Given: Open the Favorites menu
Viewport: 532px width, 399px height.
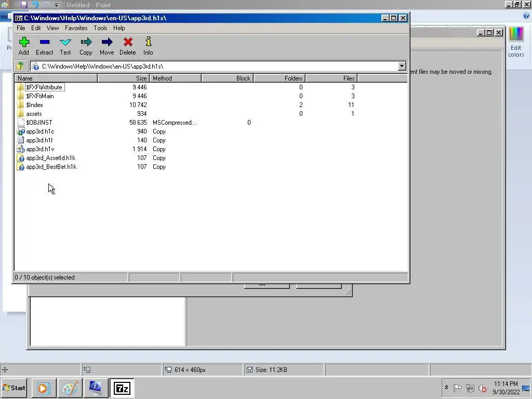Looking at the screenshot, I should tap(76, 28).
